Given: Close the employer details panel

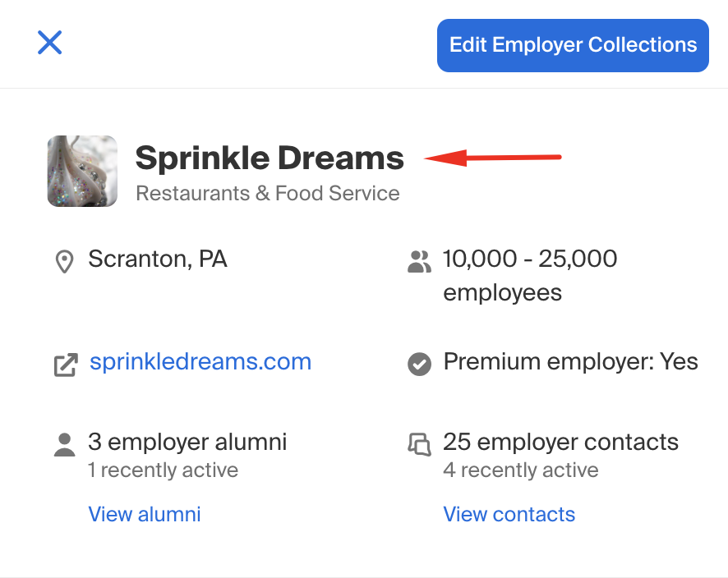Looking at the screenshot, I should [x=49, y=43].
